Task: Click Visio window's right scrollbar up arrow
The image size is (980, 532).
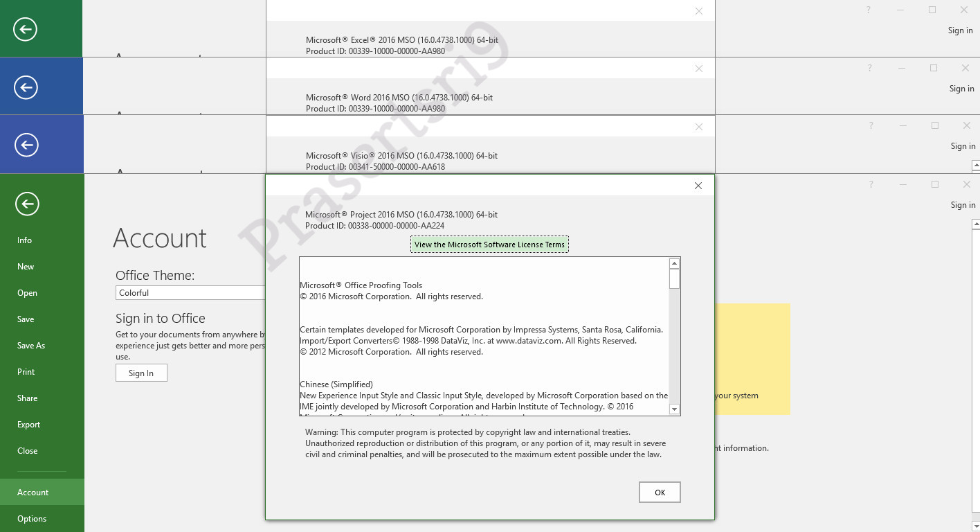Action: click(976, 166)
